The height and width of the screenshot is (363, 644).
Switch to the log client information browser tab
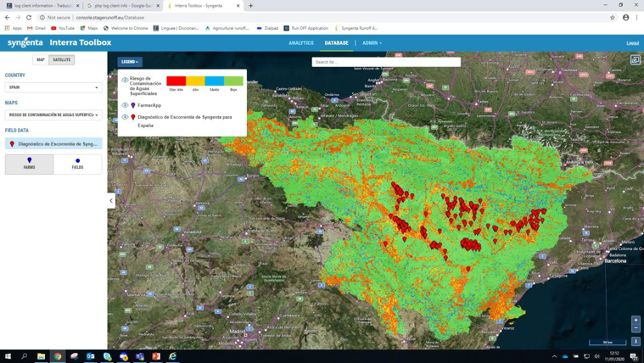tap(42, 6)
